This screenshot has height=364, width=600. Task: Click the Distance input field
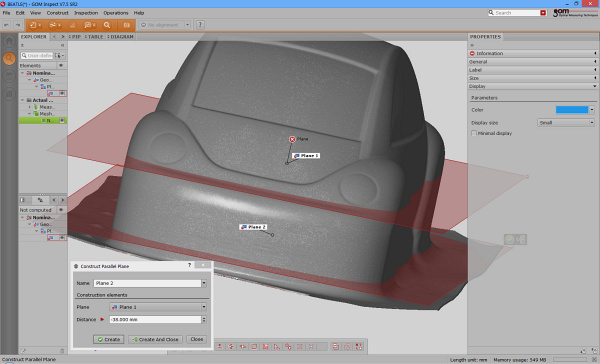[155, 319]
